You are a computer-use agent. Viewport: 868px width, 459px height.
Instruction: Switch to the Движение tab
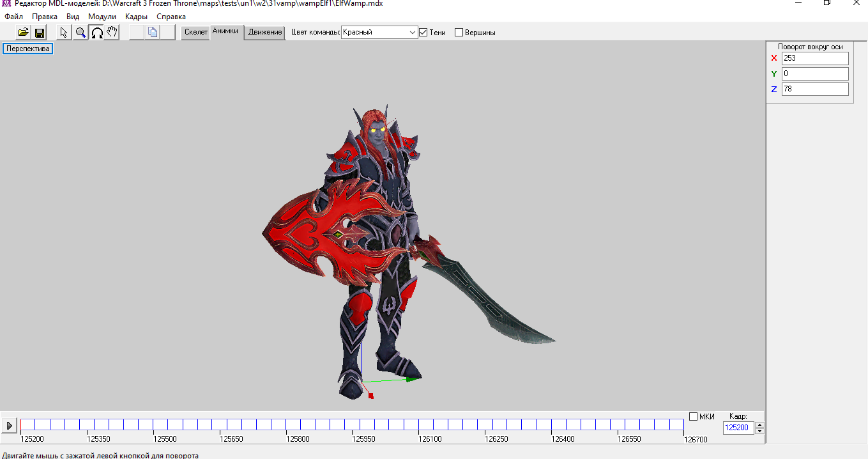265,33
